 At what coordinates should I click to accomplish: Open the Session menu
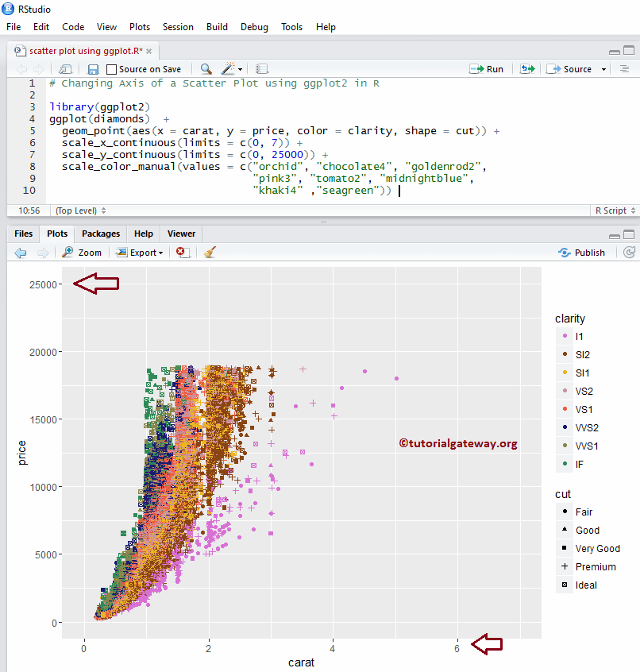point(178,27)
